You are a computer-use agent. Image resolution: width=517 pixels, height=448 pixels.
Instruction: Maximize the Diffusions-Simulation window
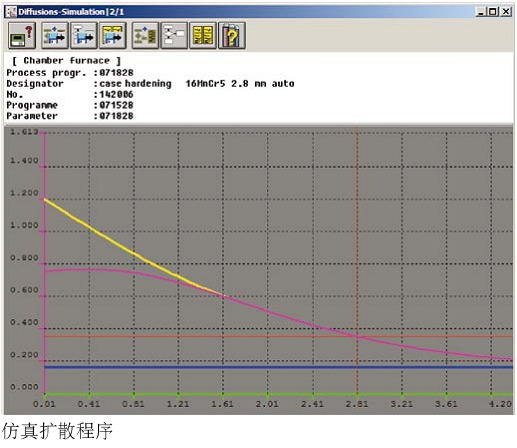[x=493, y=12]
